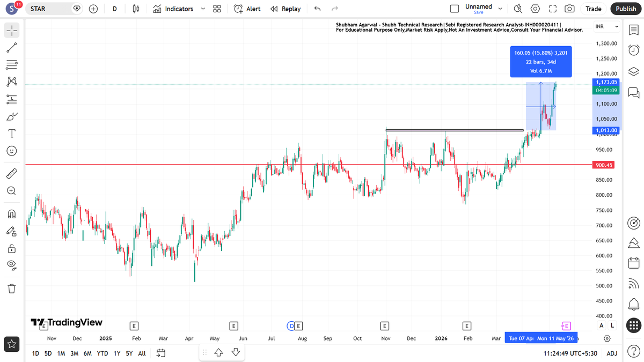Toggle stay in drawing mode pencil-lock
The width and height of the screenshot is (644, 362).
tap(12, 231)
